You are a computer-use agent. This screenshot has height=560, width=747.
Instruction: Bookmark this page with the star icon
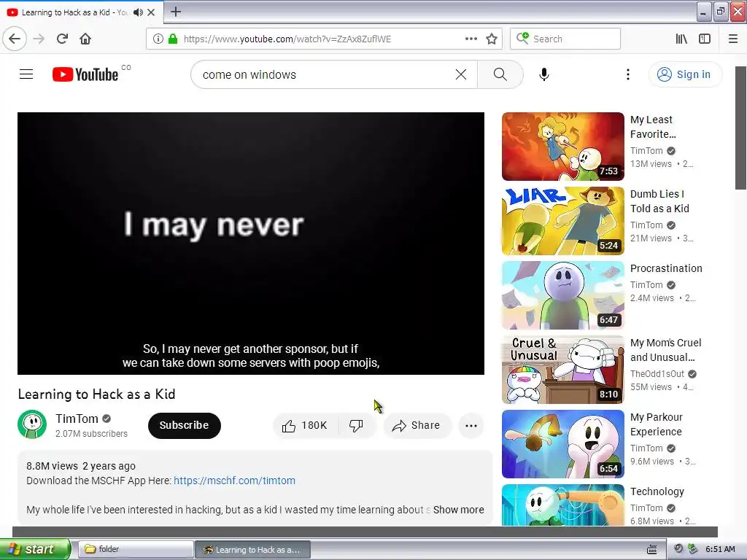click(492, 39)
